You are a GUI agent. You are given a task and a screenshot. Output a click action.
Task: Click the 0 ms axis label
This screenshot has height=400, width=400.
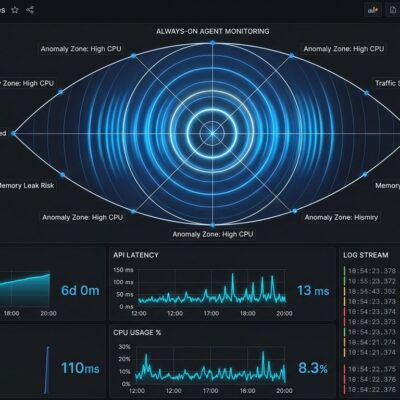click(x=126, y=306)
